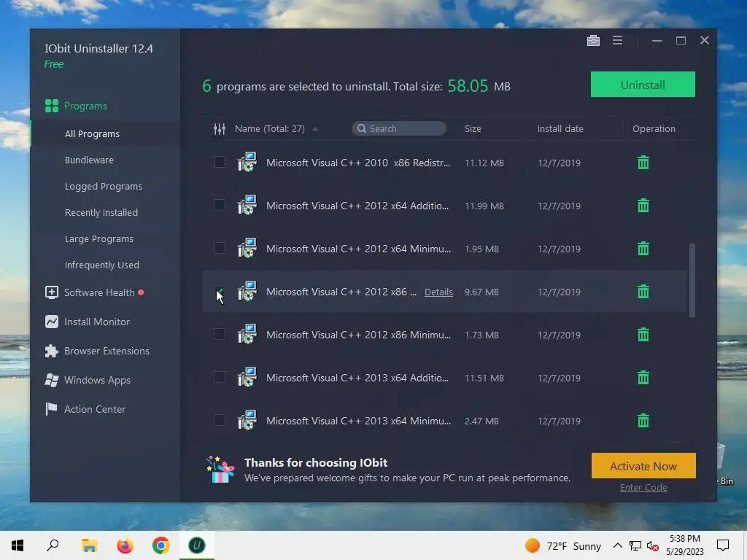Viewport: 747px width, 560px height.
Task: Open Action Center section
Action: click(85, 409)
